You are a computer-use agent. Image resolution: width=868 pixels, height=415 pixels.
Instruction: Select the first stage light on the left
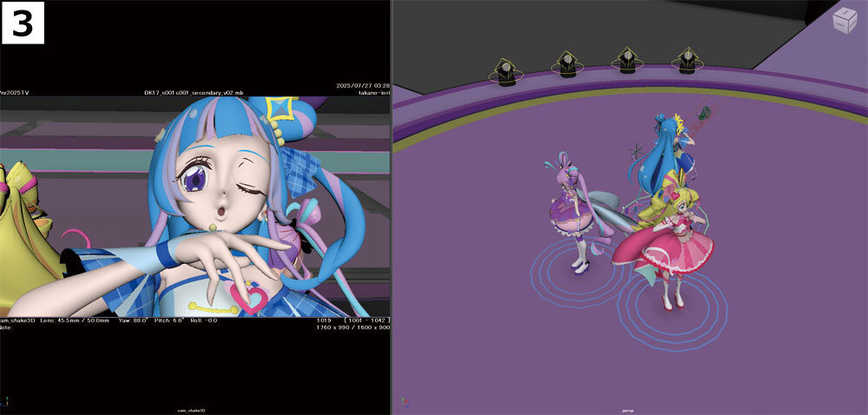point(505,70)
